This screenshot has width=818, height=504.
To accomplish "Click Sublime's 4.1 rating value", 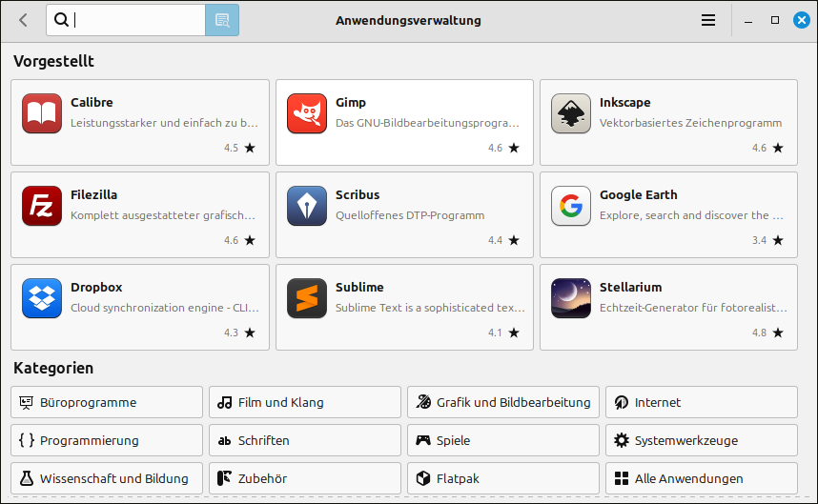I will coord(495,333).
